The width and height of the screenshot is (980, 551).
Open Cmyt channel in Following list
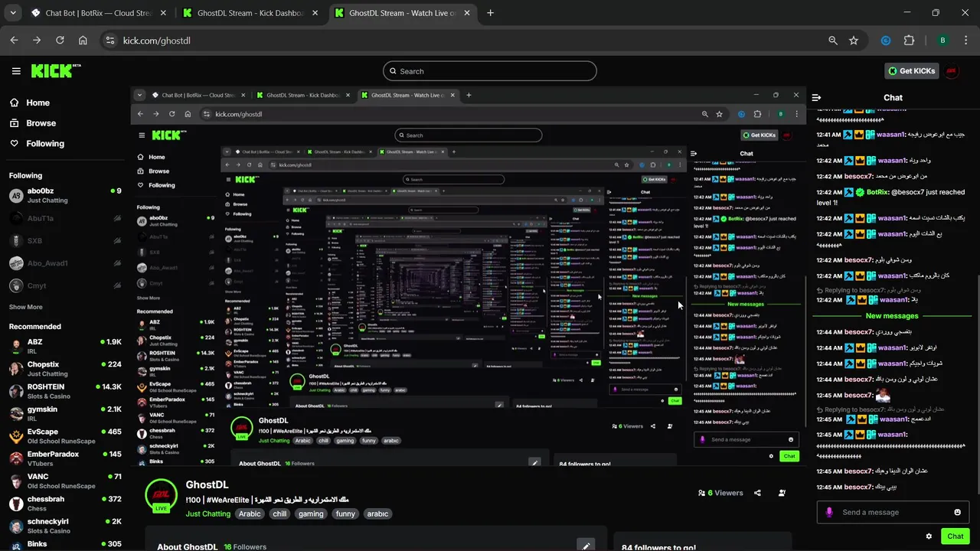tap(65, 285)
